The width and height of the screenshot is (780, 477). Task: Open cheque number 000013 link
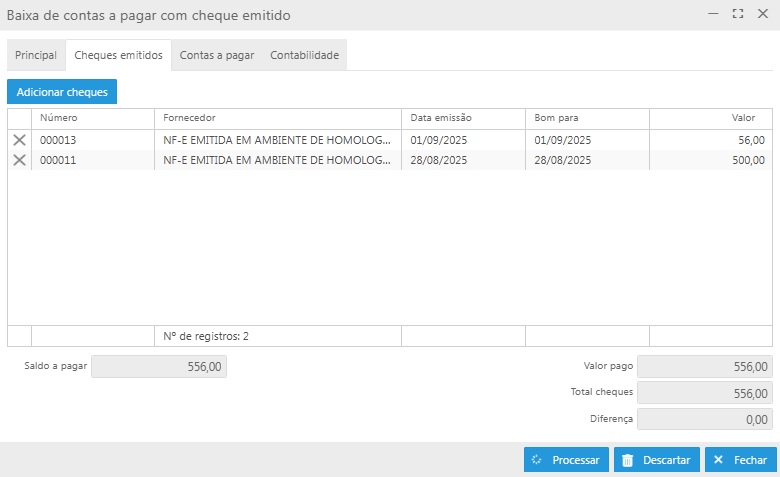coord(58,140)
